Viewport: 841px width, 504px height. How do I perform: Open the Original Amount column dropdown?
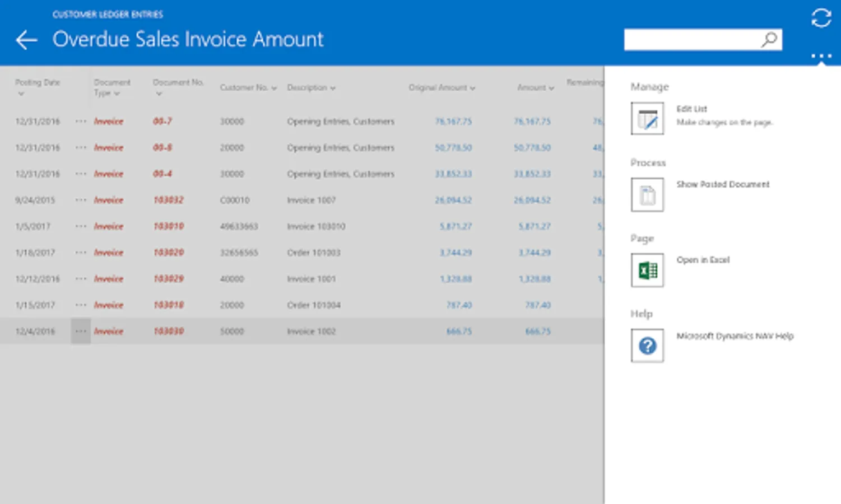(472, 88)
